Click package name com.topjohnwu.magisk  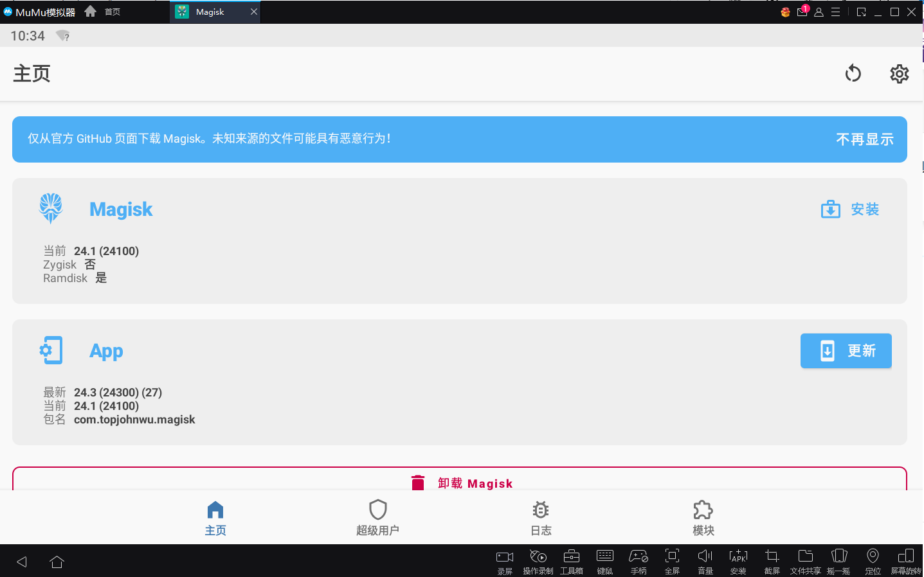134,420
